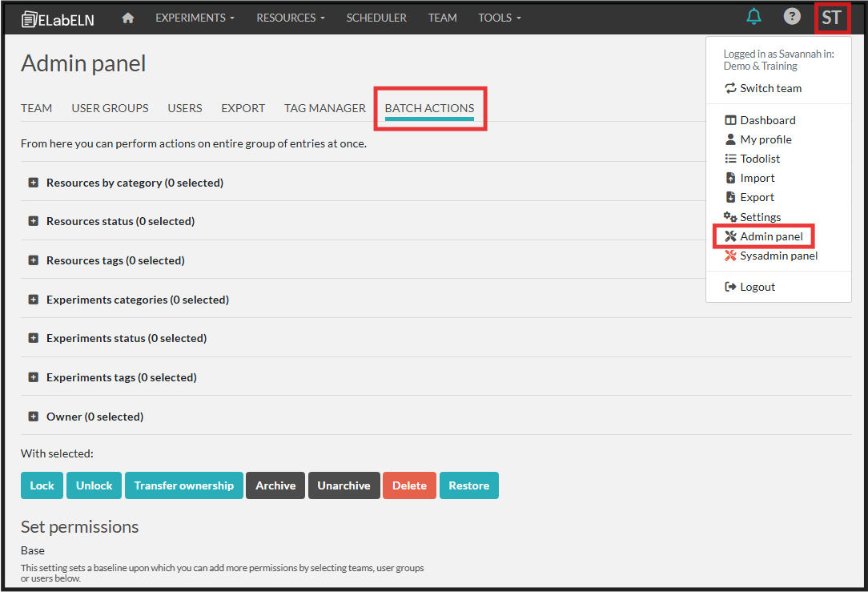Expand the Experiments tags section
The width and height of the screenshot is (868, 592).
click(34, 377)
